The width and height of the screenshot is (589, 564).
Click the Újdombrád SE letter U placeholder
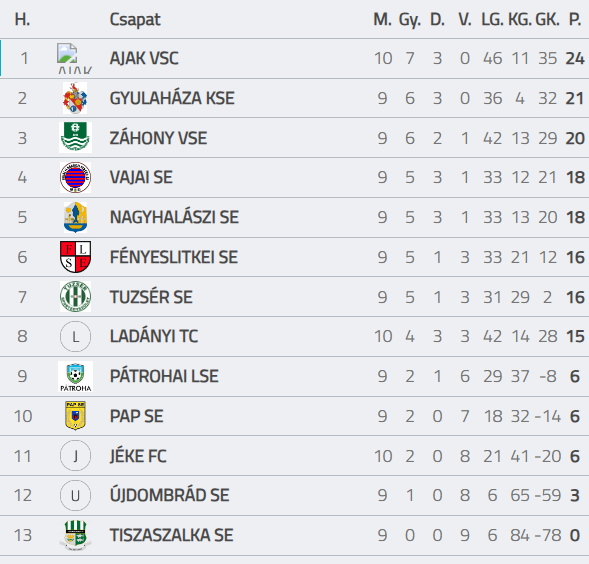pos(75,496)
